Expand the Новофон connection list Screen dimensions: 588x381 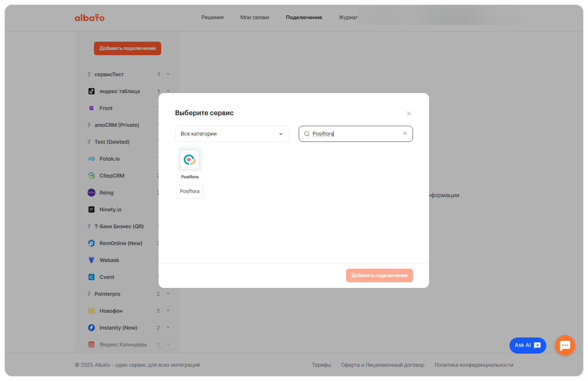coord(168,311)
